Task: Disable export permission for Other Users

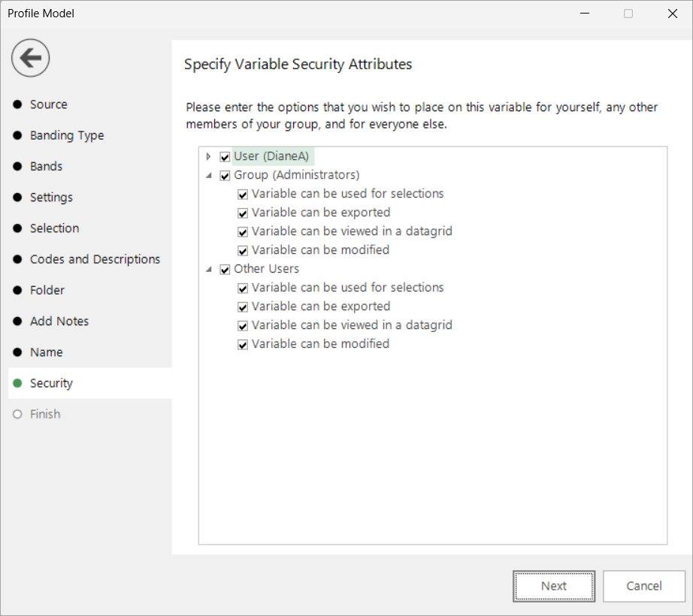Action: [x=243, y=307]
